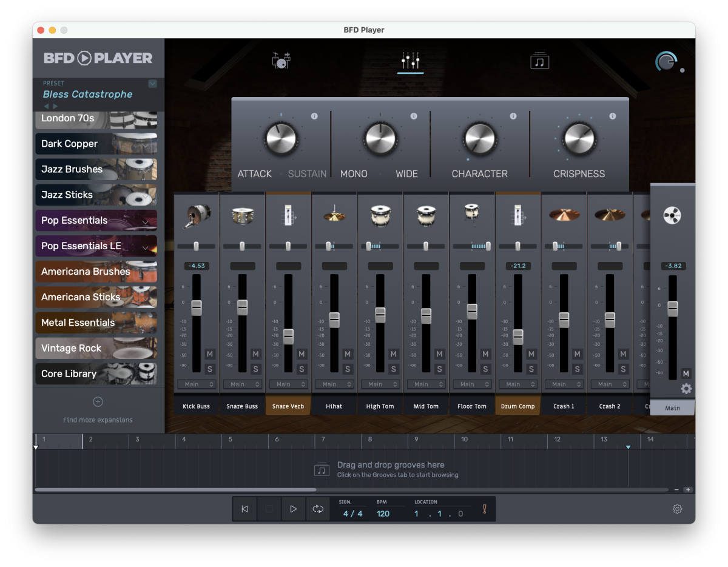Click the plus icon to find more expansions
This screenshot has width=728, height=567.
(x=98, y=401)
